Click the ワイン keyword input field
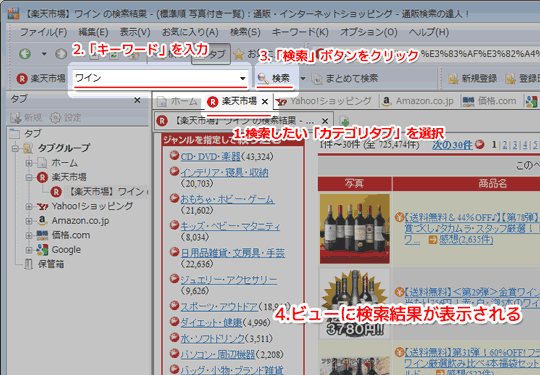Image resolution: width=540 pixels, height=375 pixels. coord(156,79)
